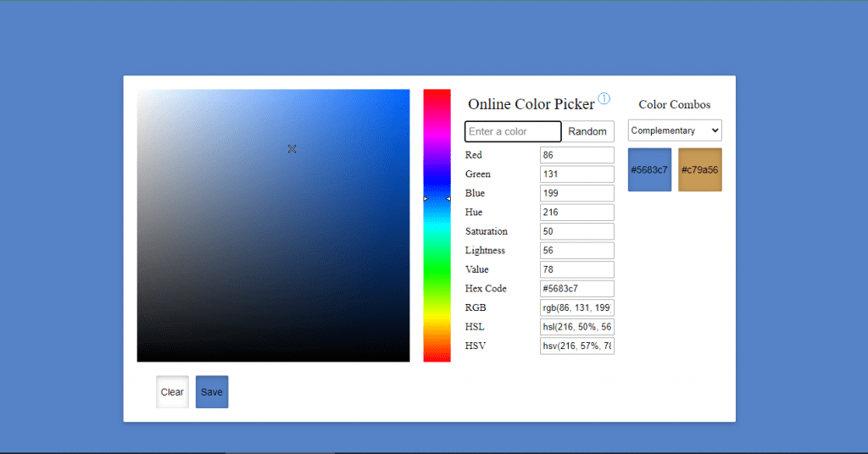Click the Random color button

coord(587,131)
